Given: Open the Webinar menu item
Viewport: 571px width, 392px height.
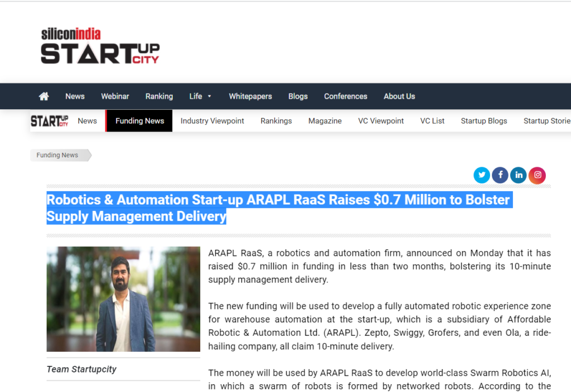Looking at the screenshot, I should click(x=115, y=96).
